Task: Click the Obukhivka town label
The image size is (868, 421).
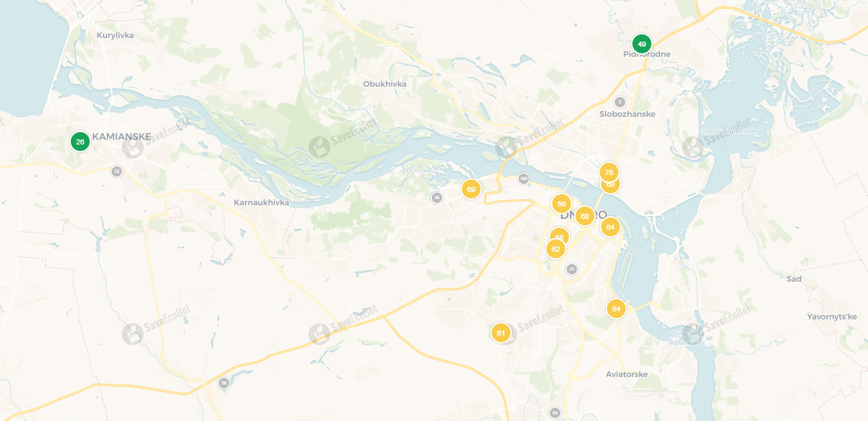Action: click(384, 84)
